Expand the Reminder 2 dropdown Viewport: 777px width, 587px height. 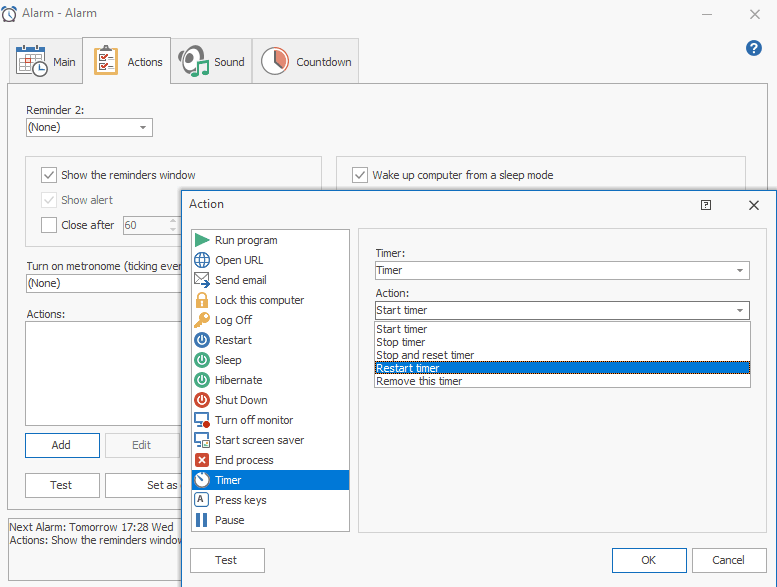point(143,128)
